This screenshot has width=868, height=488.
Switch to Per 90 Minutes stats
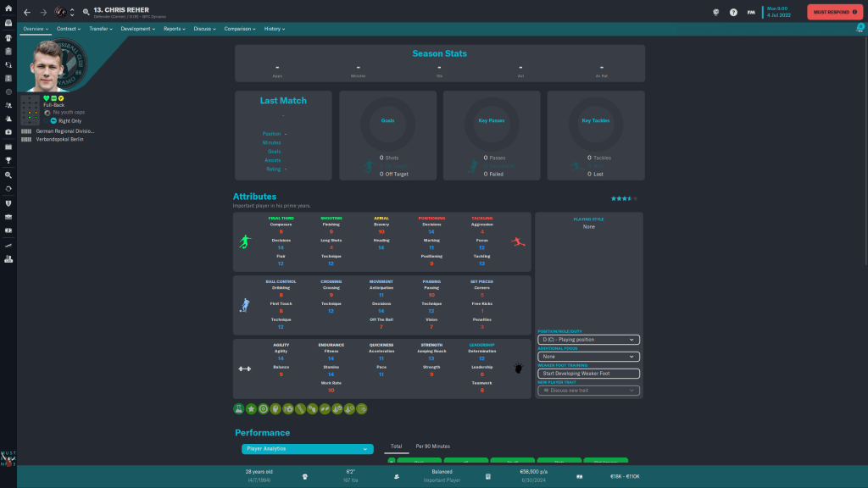432,446
